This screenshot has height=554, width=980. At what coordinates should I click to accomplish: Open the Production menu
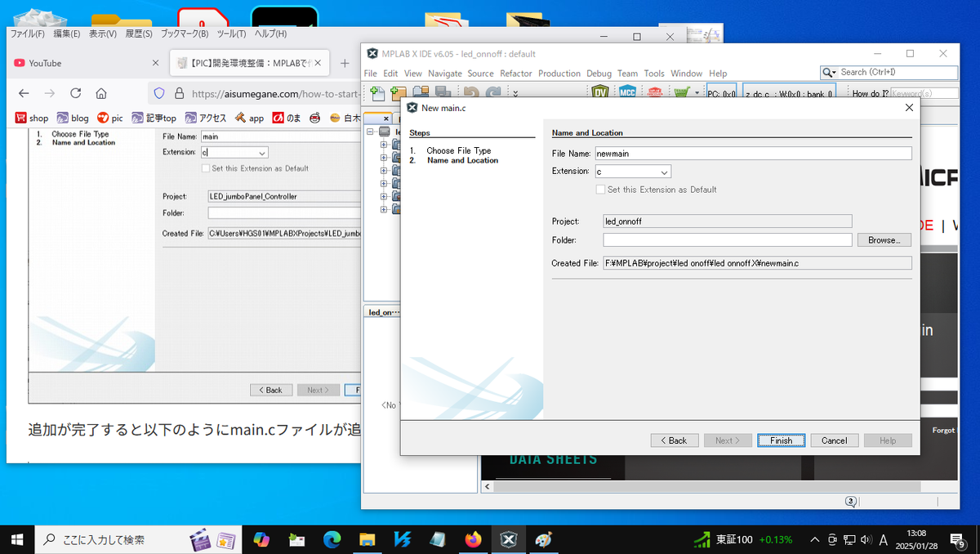click(x=559, y=74)
